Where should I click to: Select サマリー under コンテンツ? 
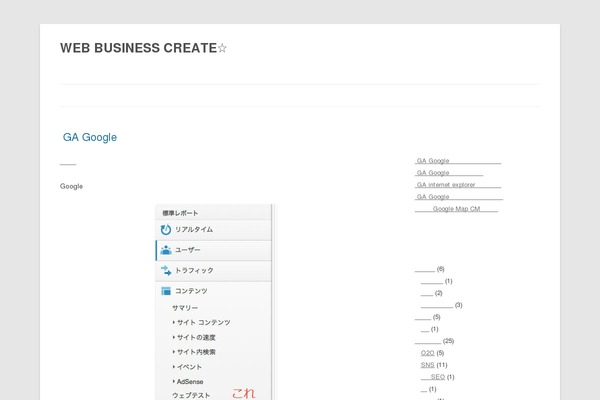[x=185, y=308]
